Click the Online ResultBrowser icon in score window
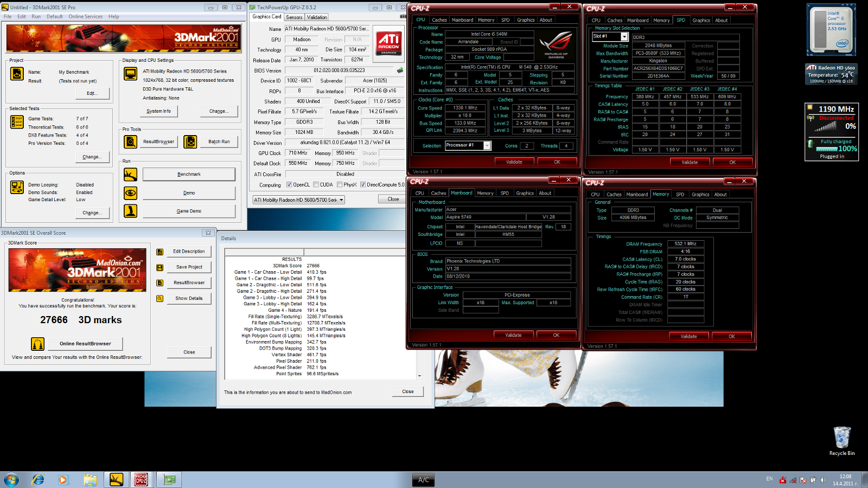 [37, 344]
